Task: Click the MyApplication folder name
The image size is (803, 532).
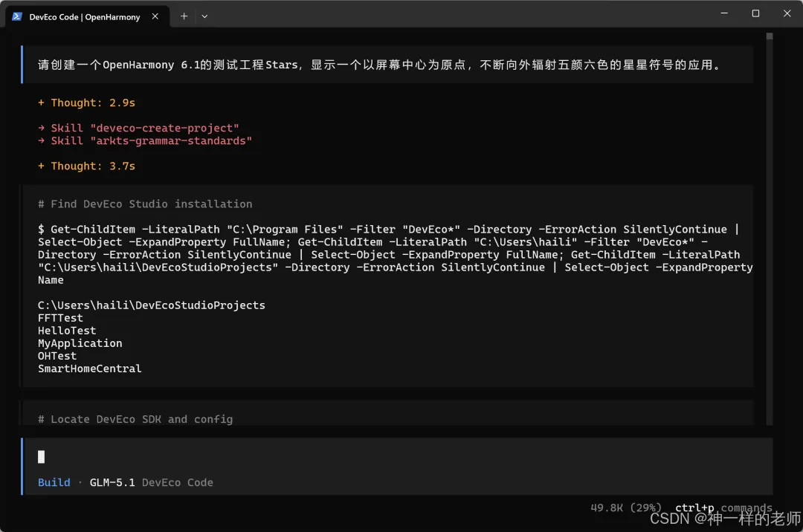Action: point(80,343)
